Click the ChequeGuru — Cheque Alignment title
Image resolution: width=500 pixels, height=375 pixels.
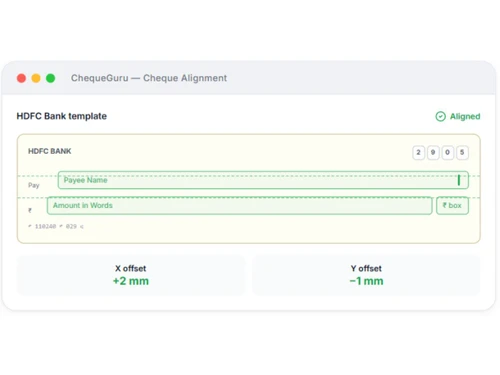pyautogui.click(x=149, y=78)
